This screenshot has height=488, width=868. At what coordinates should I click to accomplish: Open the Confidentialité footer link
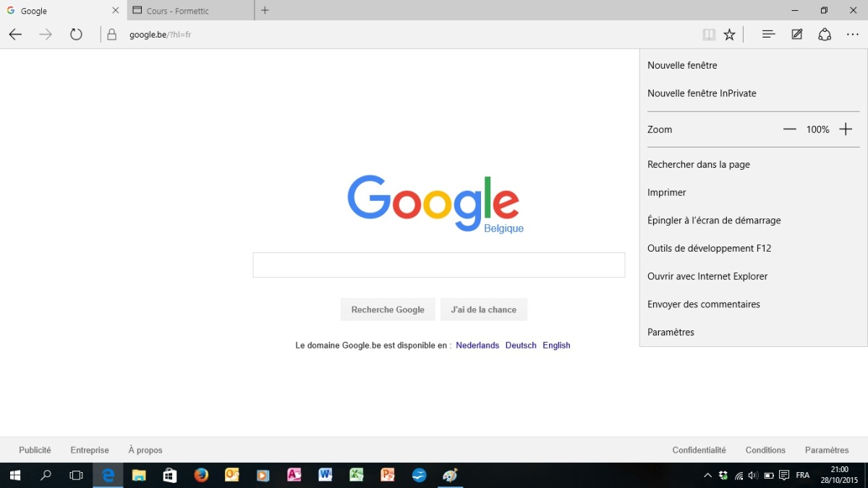[699, 450]
